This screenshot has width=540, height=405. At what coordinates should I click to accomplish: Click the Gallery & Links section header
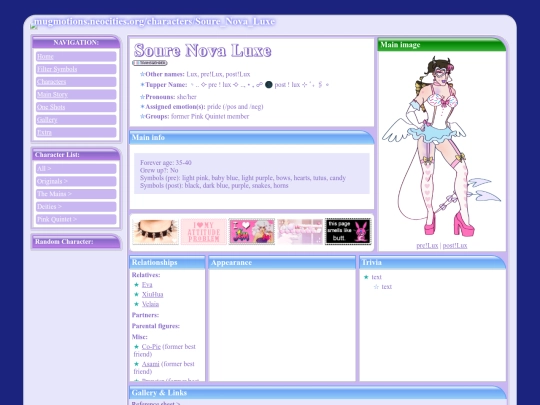pyautogui.click(x=318, y=393)
